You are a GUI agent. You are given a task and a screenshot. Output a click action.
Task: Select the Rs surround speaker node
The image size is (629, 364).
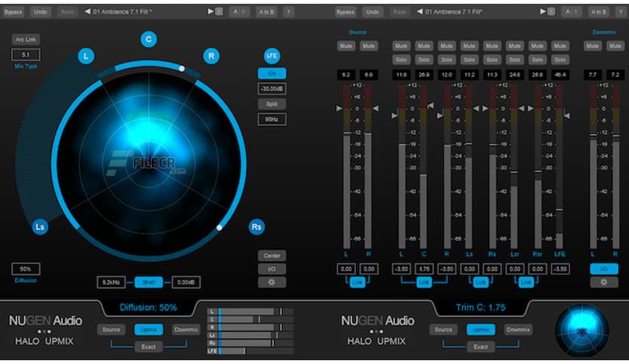[x=257, y=227]
